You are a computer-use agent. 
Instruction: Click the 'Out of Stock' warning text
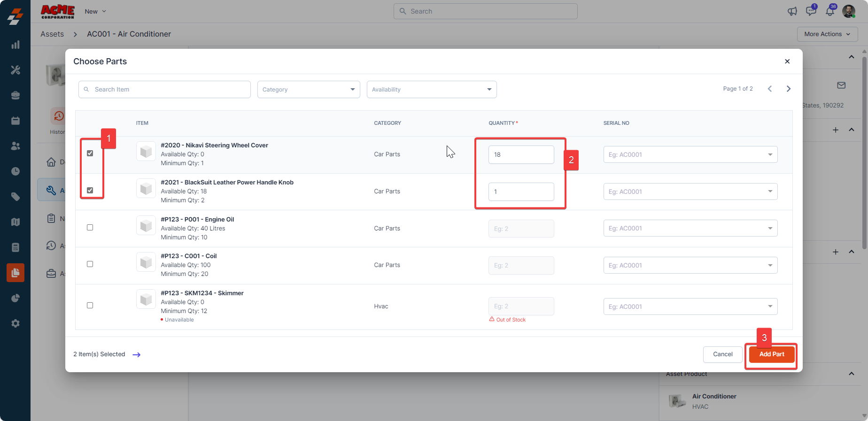(511, 320)
